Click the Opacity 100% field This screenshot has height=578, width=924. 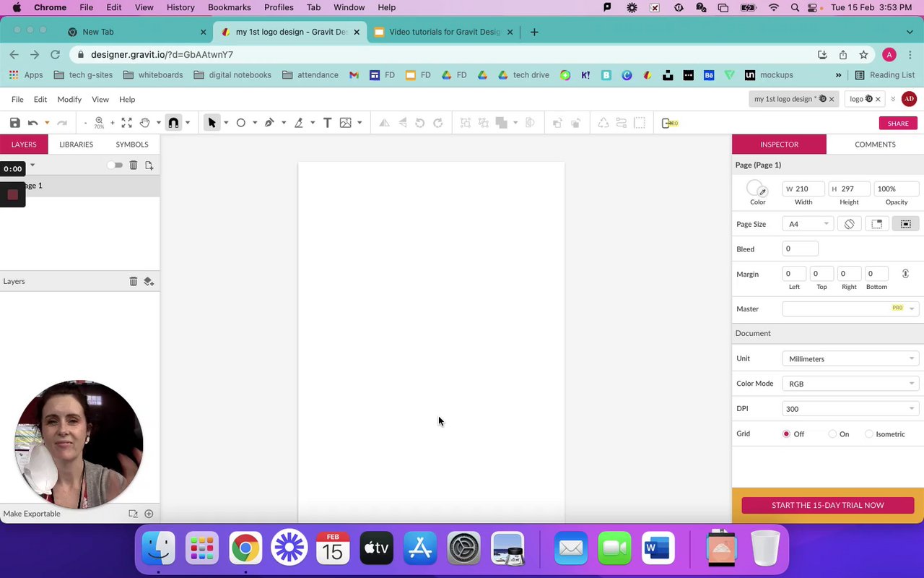click(896, 189)
